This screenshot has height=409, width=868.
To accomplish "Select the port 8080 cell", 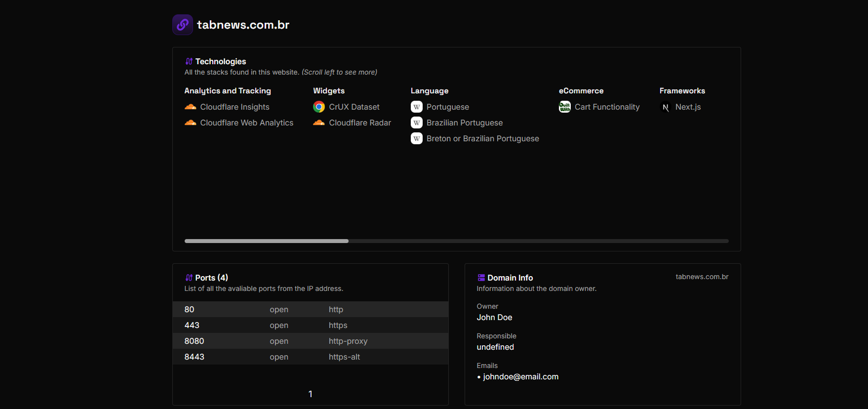I will point(195,341).
